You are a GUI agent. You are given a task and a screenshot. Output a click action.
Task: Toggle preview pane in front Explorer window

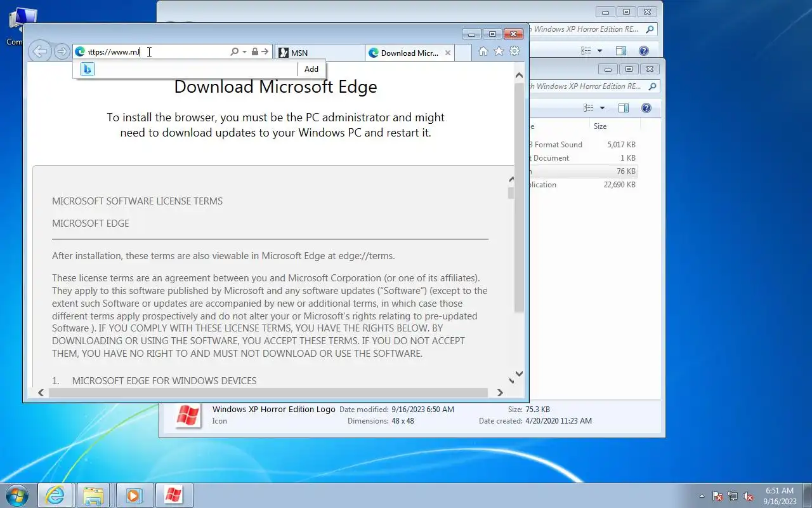(x=624, y=108)
